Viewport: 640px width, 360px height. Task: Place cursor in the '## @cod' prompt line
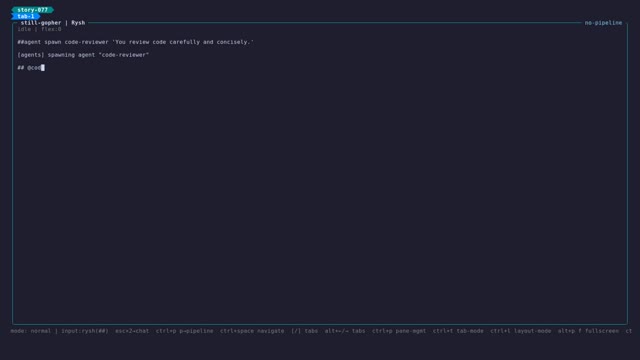click(31, 68)
